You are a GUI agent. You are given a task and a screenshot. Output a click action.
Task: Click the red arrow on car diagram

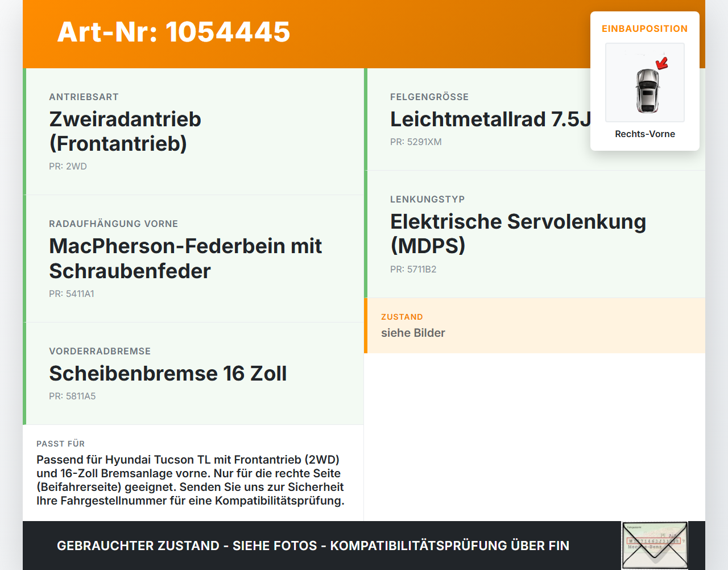pos(662,63)
